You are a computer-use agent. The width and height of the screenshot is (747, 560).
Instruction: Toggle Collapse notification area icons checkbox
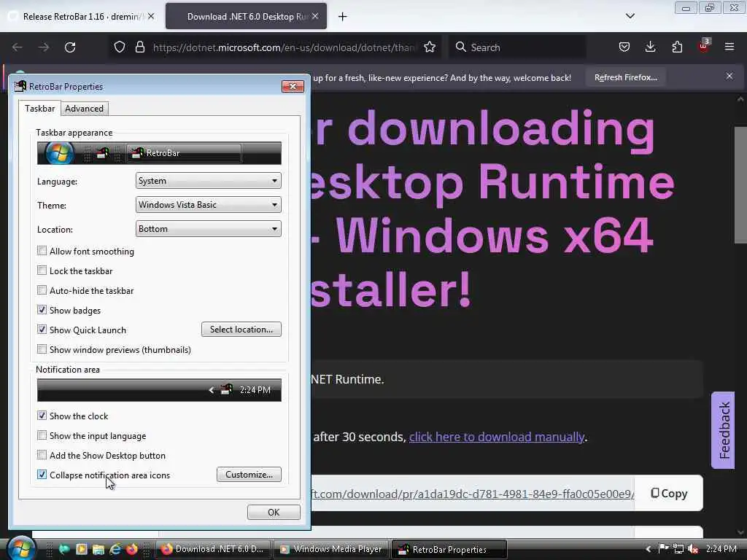pos(42,475)
